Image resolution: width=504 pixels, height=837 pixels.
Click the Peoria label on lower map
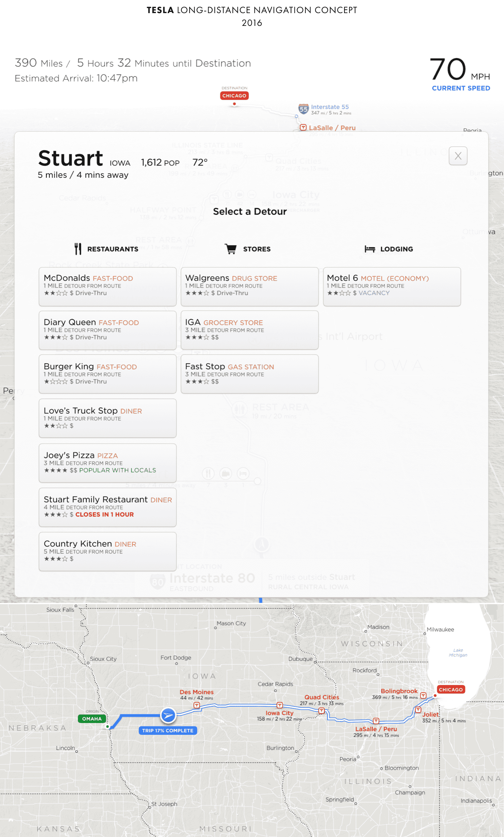(x=348, y=759)
